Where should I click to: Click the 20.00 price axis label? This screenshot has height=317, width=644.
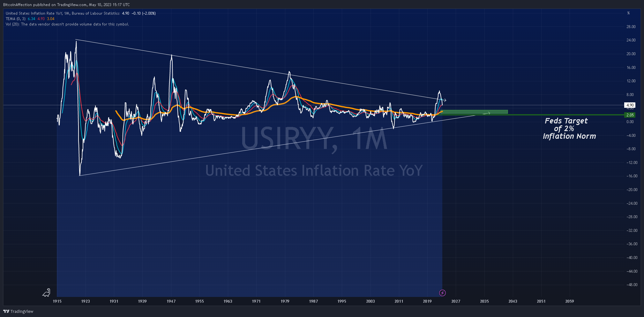point(631,54)
